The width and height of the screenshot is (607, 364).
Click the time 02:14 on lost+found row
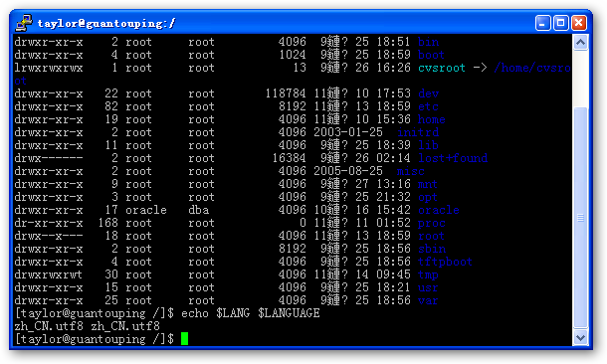click(x=393, y=158)
